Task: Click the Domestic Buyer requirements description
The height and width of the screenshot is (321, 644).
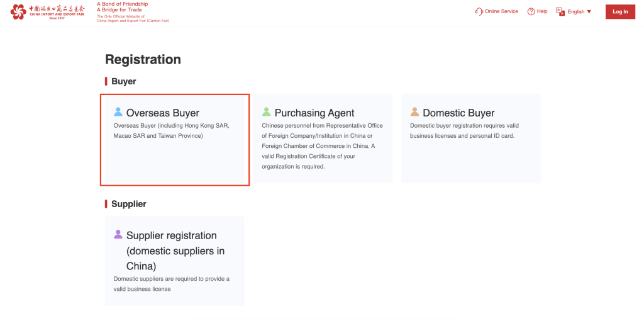Action: click(x=464, y=130)
